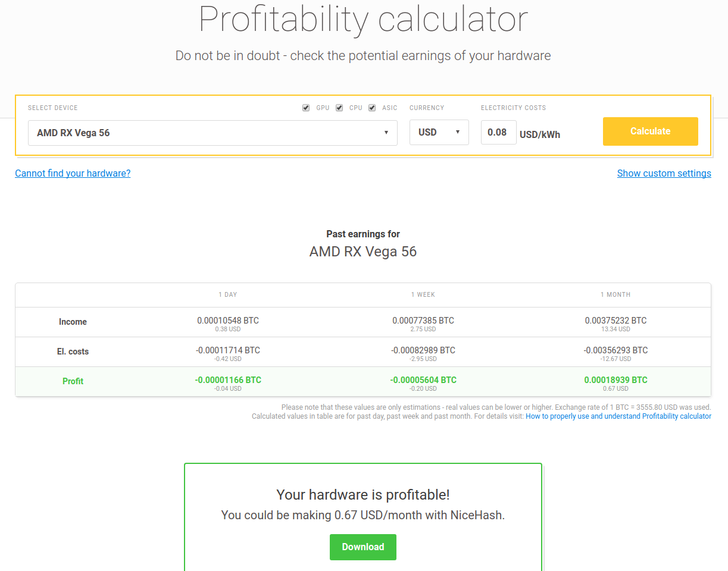The image size is (728, 571).
Task: Click the electricity cost input showing 0.08
Action: pos(499,132)
